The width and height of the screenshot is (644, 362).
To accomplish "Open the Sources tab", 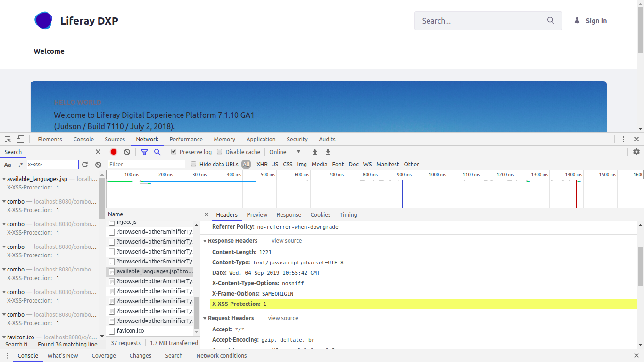I will [115, 140].
